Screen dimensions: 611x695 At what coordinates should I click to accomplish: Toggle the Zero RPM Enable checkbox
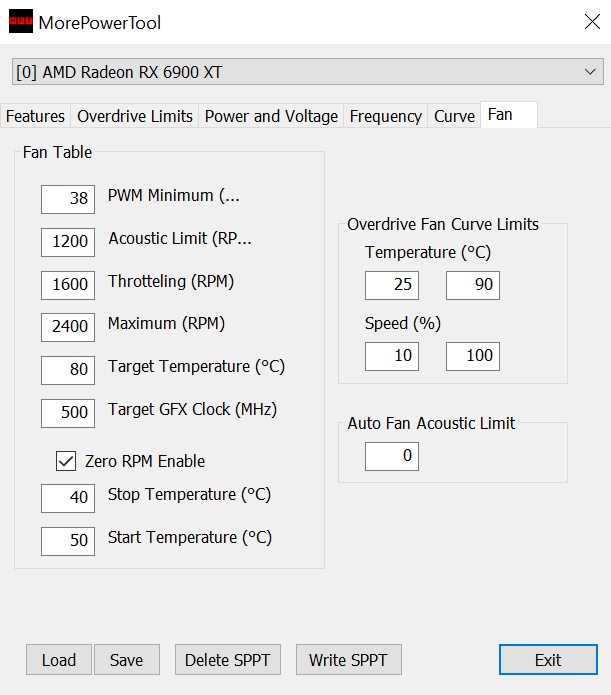point(67,461)
